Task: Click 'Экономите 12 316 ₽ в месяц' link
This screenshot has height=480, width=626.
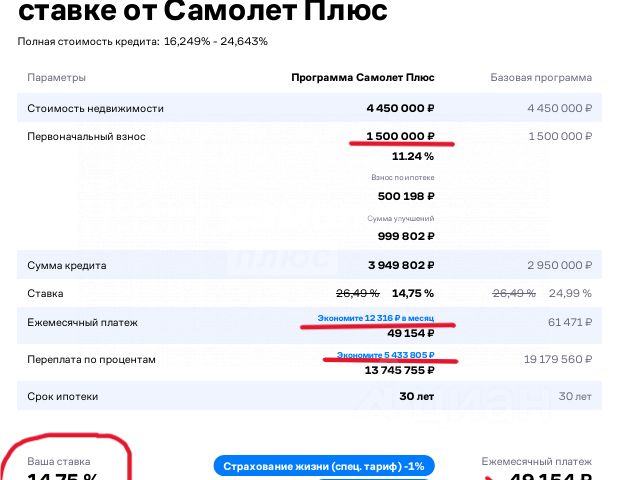Action: pyautogui.click(x=375, y=318)
